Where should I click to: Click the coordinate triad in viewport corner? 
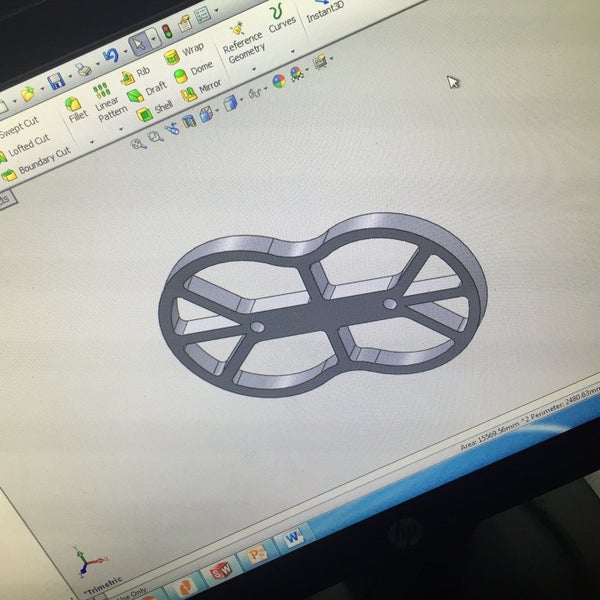[x=88, y=561]
